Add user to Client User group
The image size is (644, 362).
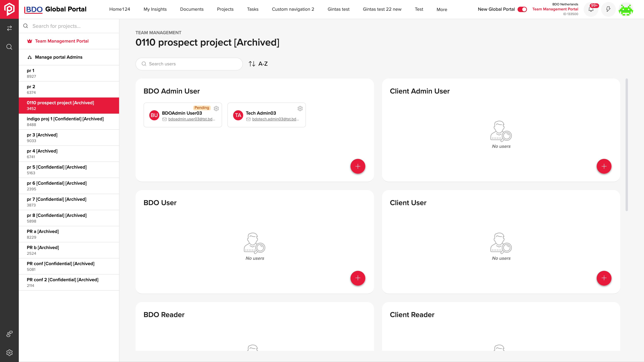pyautogui.click(x=604, y=278)
